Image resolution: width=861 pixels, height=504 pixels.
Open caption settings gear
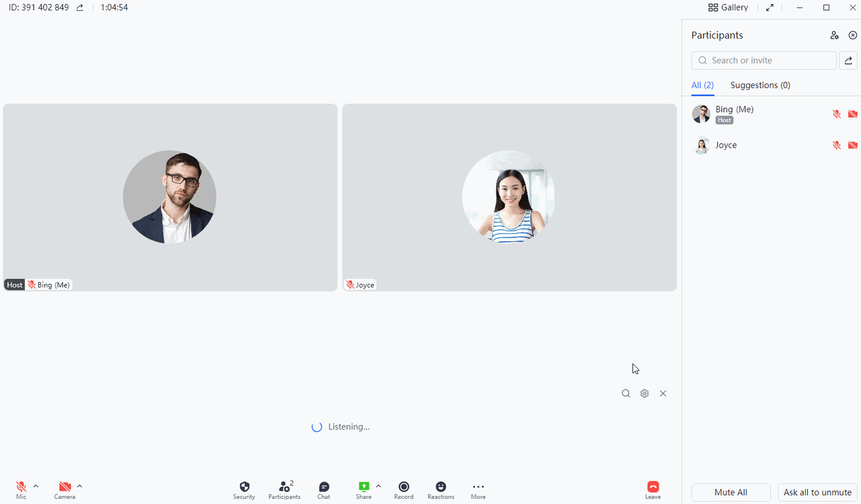click(644, 393)
